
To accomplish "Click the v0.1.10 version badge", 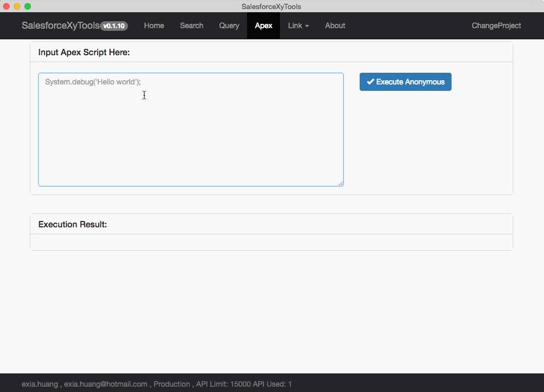I will coord(114,26).
